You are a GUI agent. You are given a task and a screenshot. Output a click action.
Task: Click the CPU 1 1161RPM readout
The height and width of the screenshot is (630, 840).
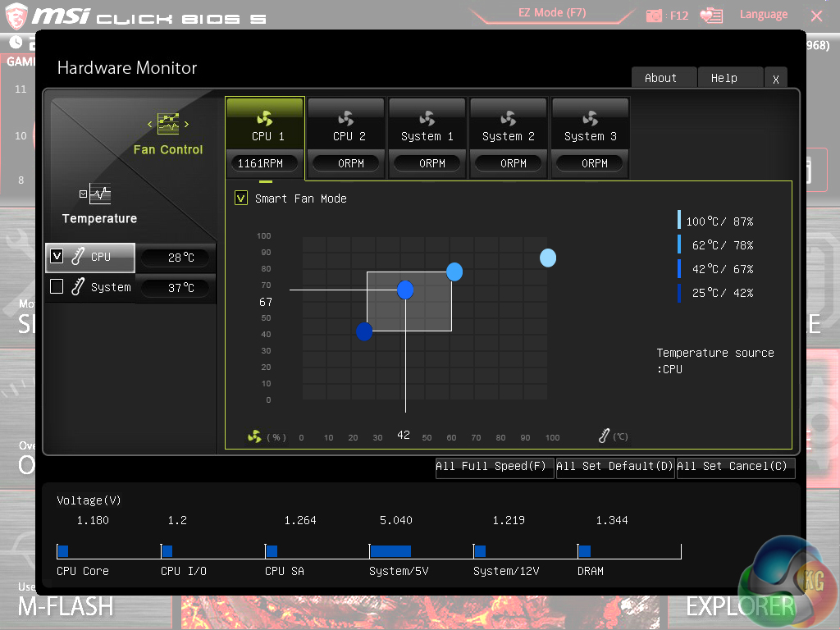264,163
